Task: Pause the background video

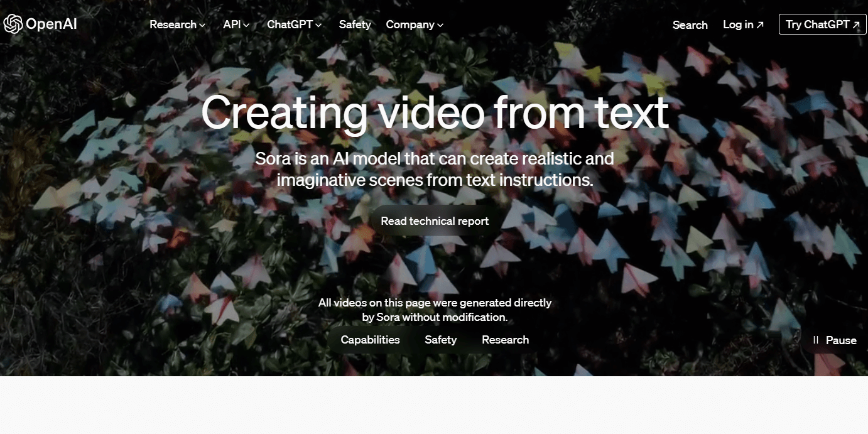Action: 834,340
